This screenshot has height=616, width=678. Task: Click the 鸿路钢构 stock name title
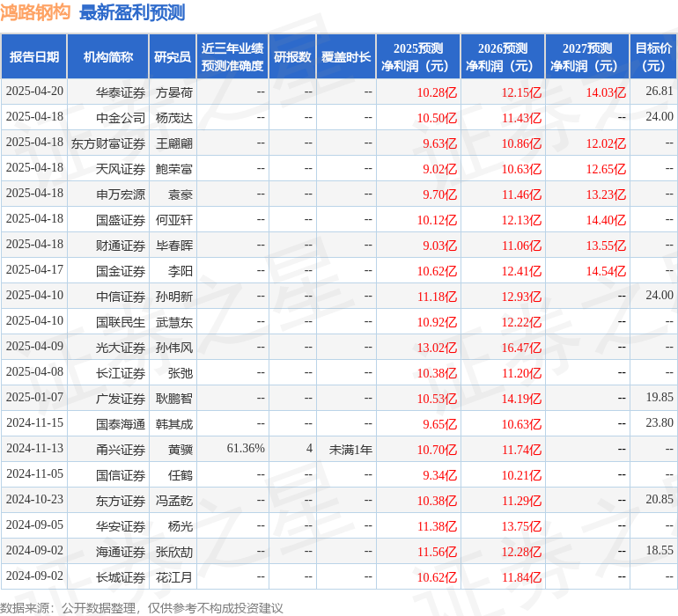coord(35,12)
